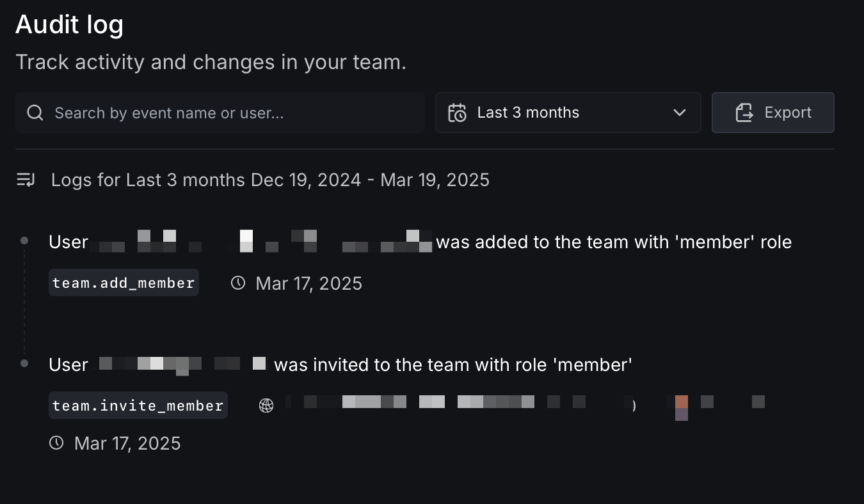Focus the search by event name field
This screenshot has width=864, height=504.
point(230,113)
